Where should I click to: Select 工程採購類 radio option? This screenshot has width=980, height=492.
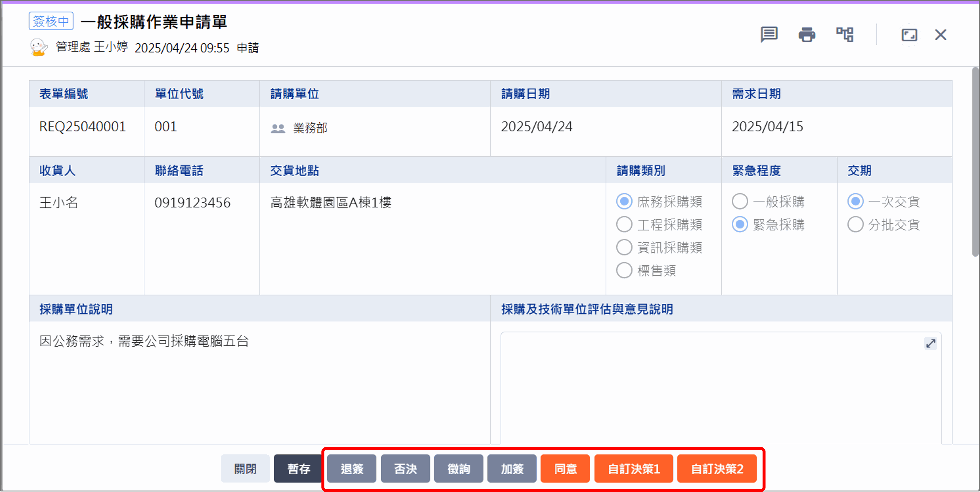624,224
